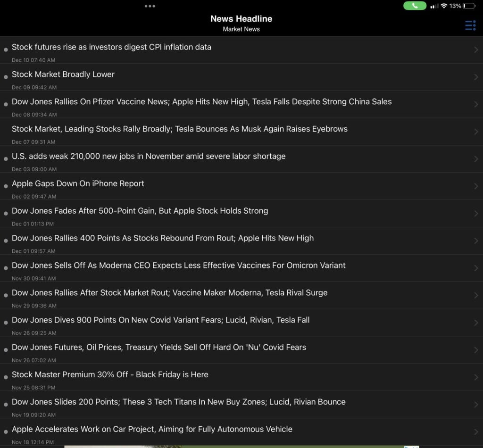Tap the cellular signal bars icon
The image size is (483, 448).
434,6
